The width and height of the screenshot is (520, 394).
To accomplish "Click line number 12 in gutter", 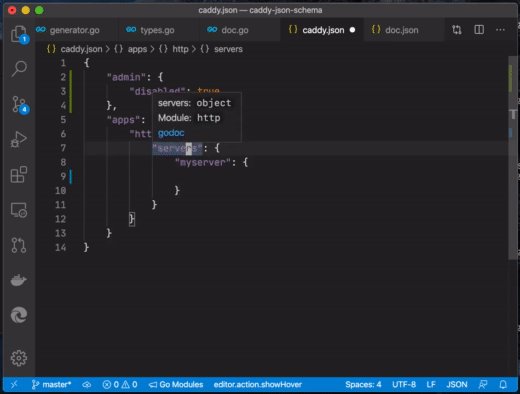I will point(60,219).
